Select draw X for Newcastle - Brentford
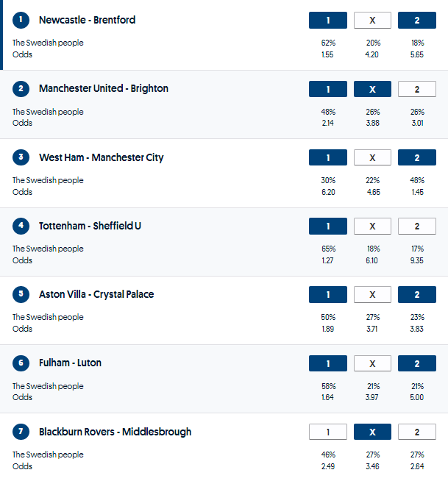The width and height of the screenshot is (448, 481). [372, 20]
